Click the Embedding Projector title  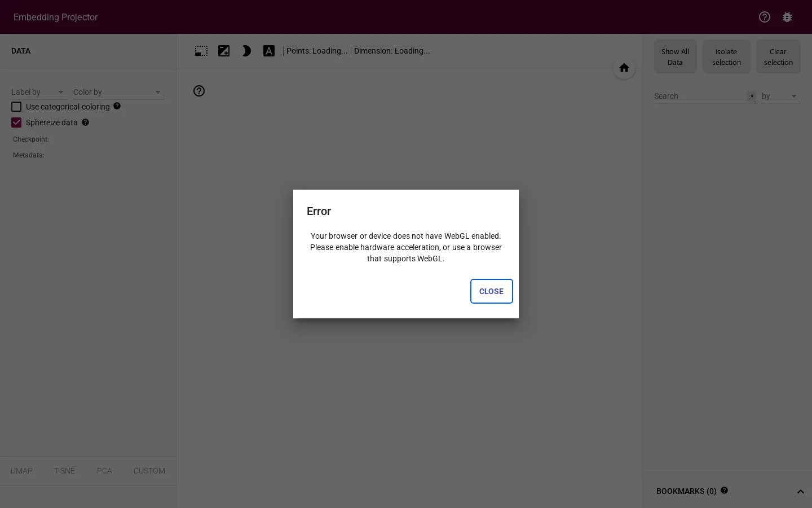tap(56, 17)
